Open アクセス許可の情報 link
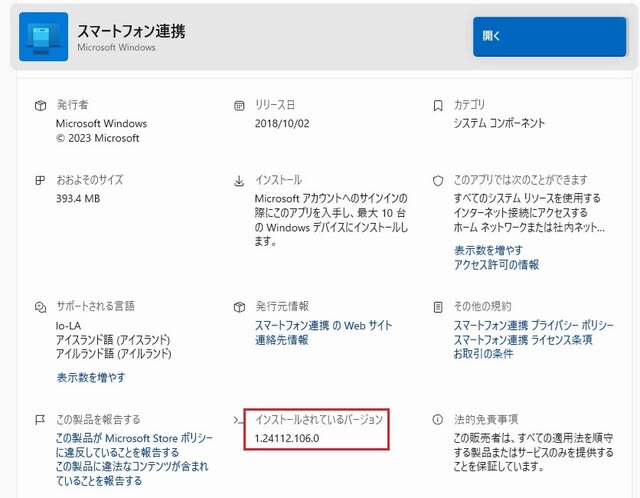The image size is (640, 498). 496,265
